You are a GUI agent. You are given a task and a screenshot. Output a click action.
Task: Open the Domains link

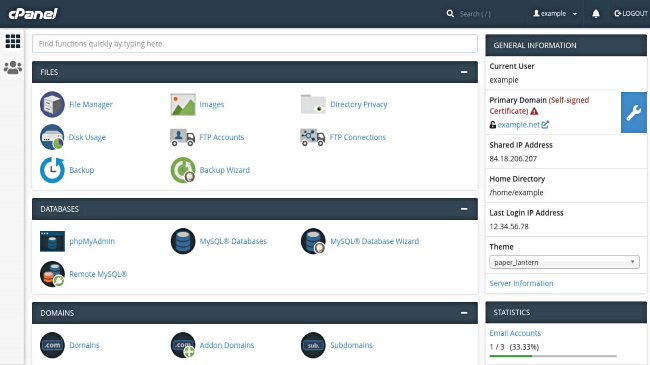point(85,345)
